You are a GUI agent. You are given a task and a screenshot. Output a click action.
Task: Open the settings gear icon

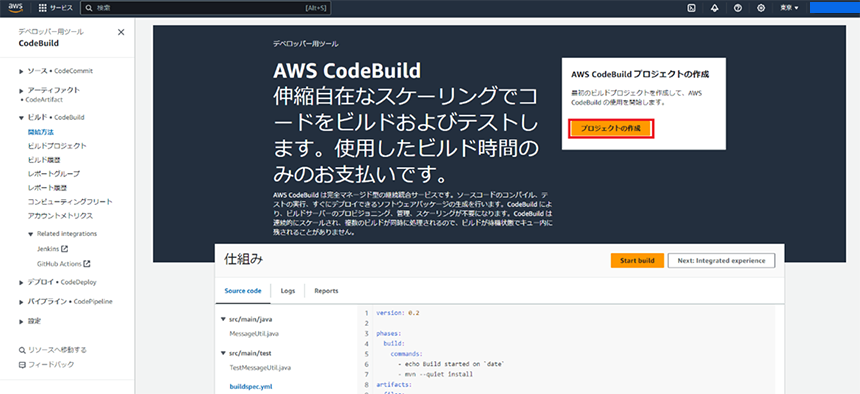tap(761, 8)
